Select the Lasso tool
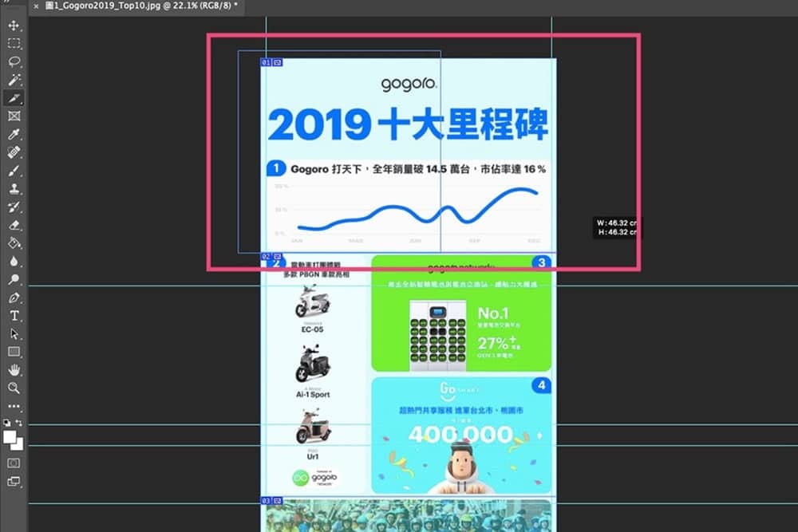The width and height of the screenshot is (798, 532). tap(14, 61)
